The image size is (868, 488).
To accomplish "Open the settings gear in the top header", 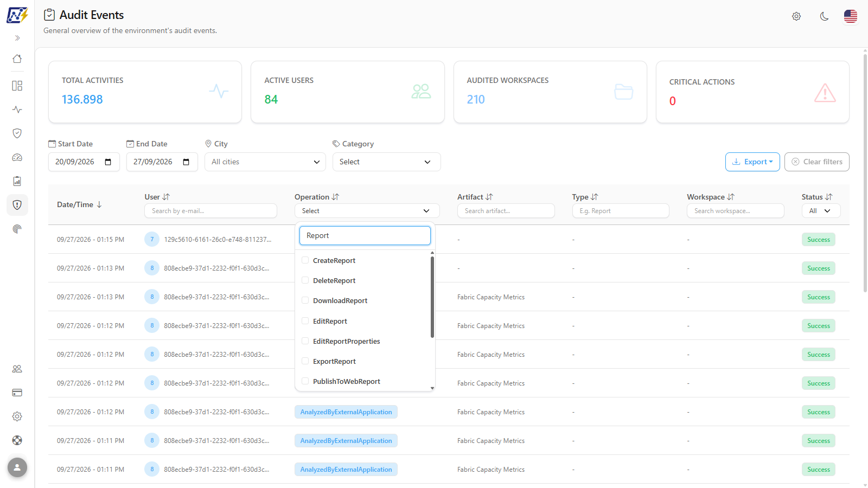I will coord(796,16).
